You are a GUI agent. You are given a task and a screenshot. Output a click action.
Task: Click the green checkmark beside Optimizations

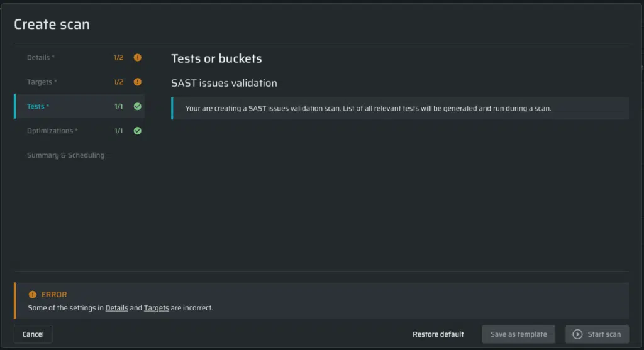click(138, 131)
